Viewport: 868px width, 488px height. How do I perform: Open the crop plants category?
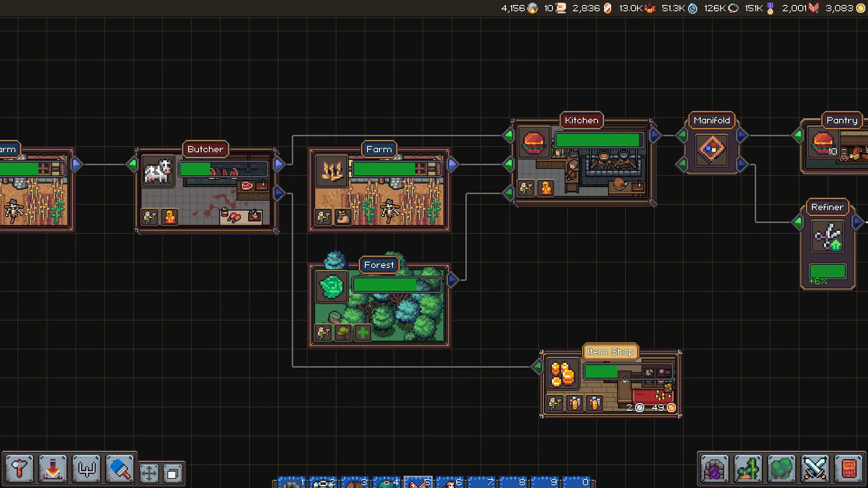coord(748,469)
